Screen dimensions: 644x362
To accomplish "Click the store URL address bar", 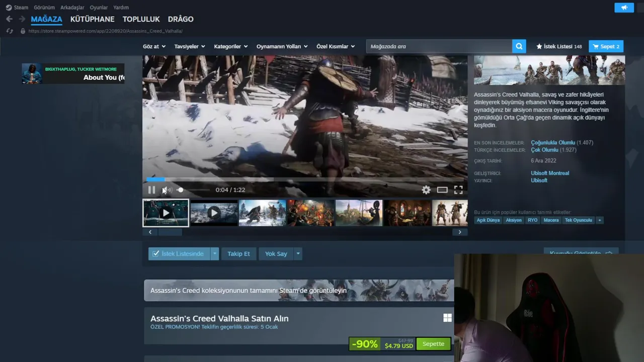I will [105, 31].
